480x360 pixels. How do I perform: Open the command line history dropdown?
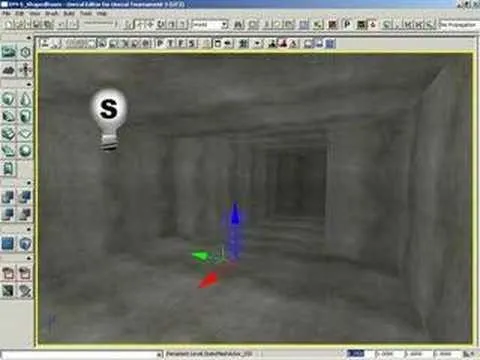click(x=159, y=354)
